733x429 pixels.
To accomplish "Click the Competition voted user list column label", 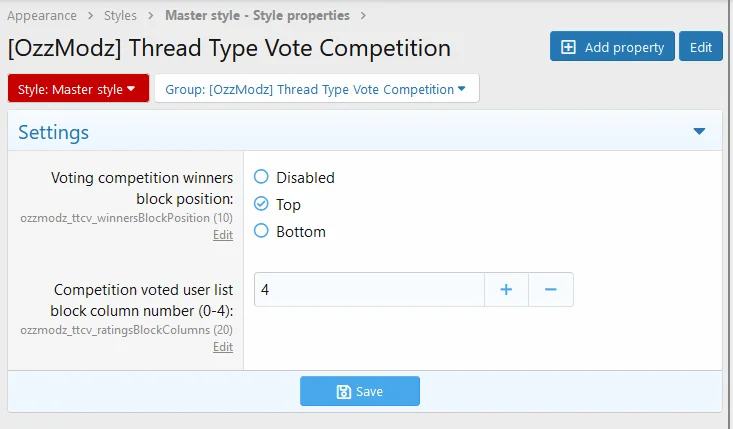I will (143, 299).
